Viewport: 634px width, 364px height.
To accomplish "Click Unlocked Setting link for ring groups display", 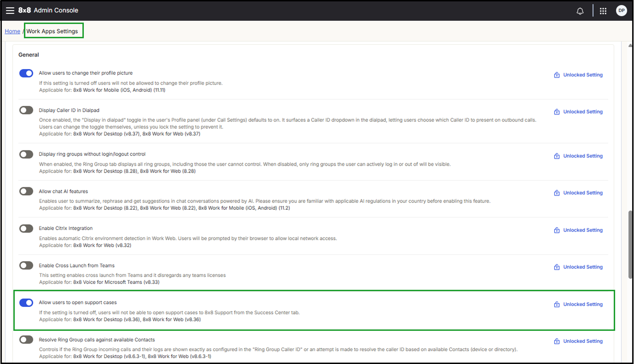I will [583, 156].
